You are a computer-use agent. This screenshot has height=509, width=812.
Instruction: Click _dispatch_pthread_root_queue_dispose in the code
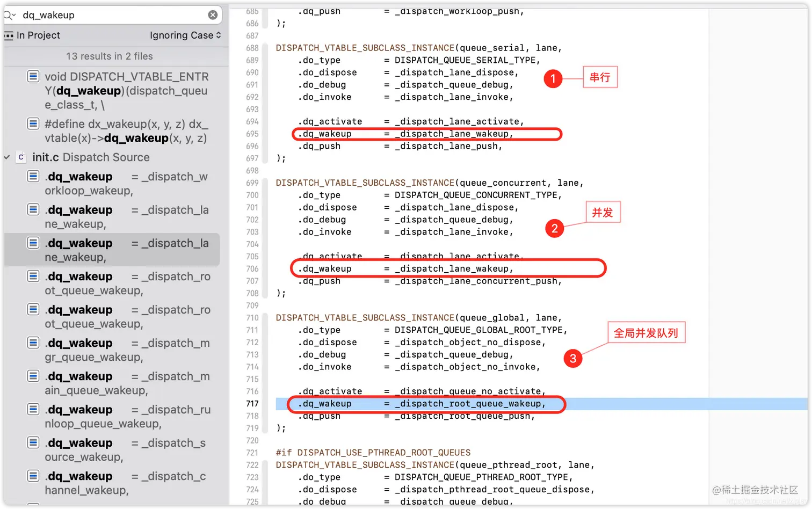[492, 490]
